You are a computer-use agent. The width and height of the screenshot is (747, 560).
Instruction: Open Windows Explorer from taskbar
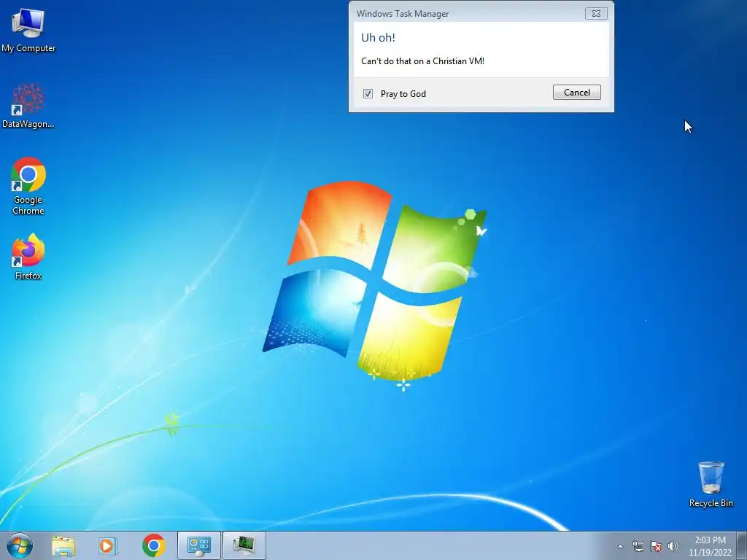[x=63, y=546]
